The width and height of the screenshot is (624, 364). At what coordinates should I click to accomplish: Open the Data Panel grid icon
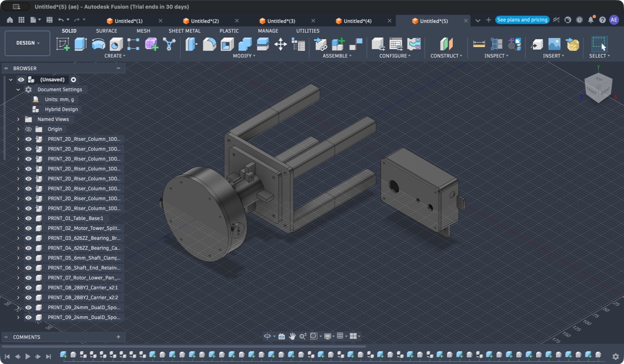(x=21, y=20)
